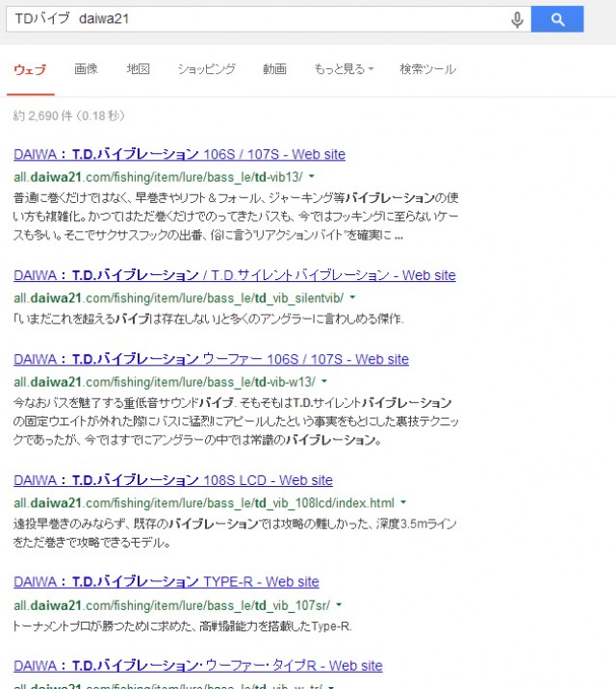The width and height of the screenshot is (616, 689).
Task: Select the ウェブ tab
Action: pyautogui.click(x=30, y=69)
